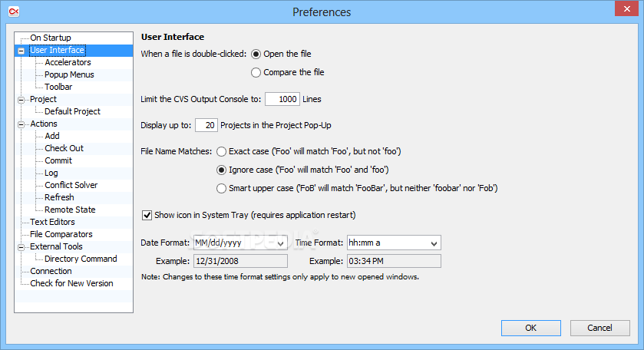Screen dimensions: 644x350
Task: Open the Accelerators preferences page
Action: point(68,62)
